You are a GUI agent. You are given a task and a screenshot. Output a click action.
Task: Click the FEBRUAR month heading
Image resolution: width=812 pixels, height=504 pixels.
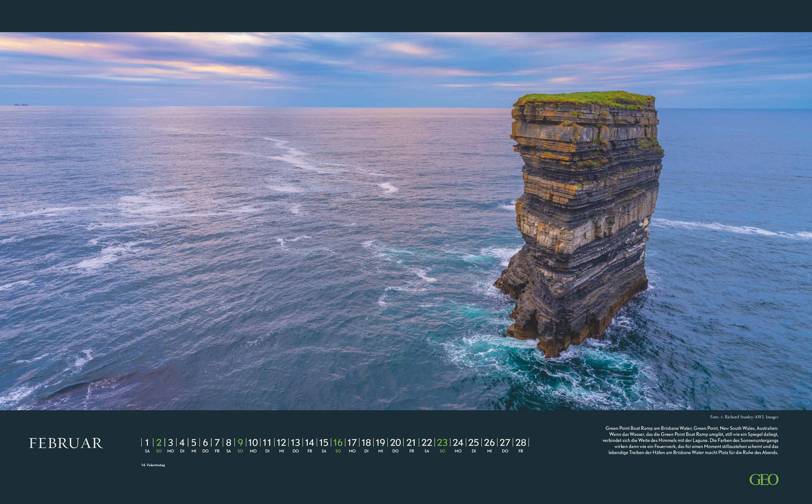[x=66, y=443]
